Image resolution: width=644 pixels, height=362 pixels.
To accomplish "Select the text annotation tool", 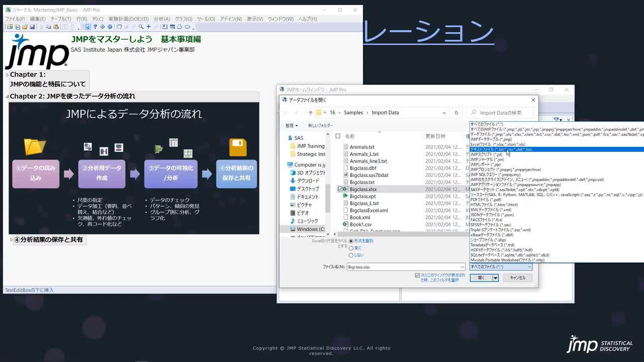I will click(165, 27).
